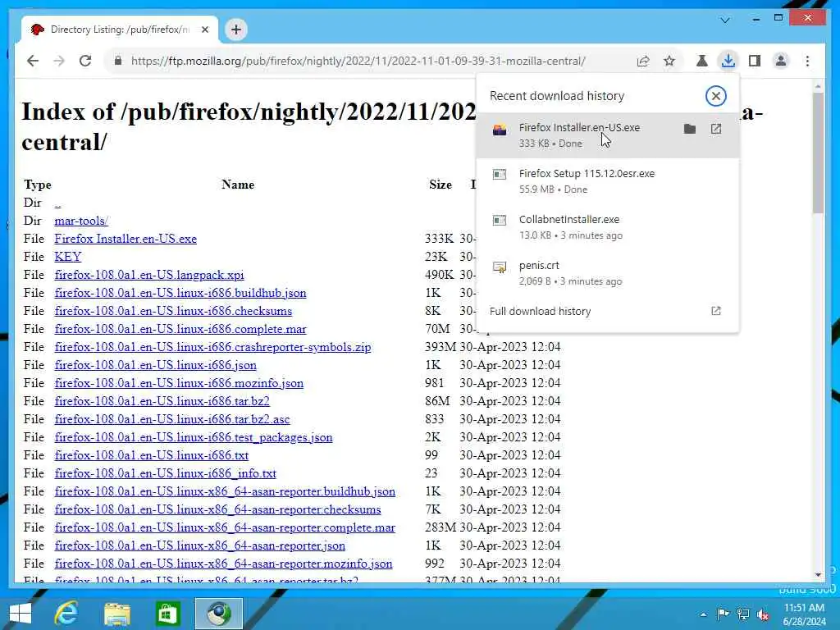Download firefox-108.0a1.en-US.langpack.xpi

click(149, 275)
